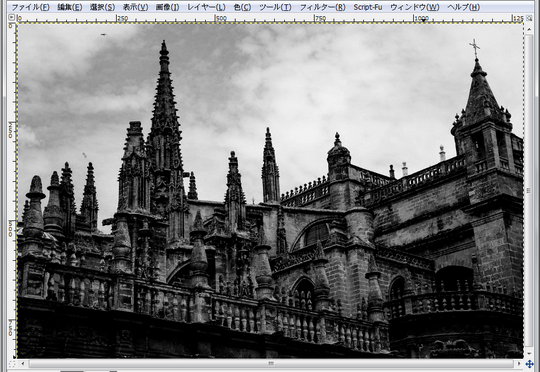Click the horizontal scrollbar right arrow
Image resolution: width=540 pixels, height=372 pixels.
pyautogui.click(x=519, y=363)
